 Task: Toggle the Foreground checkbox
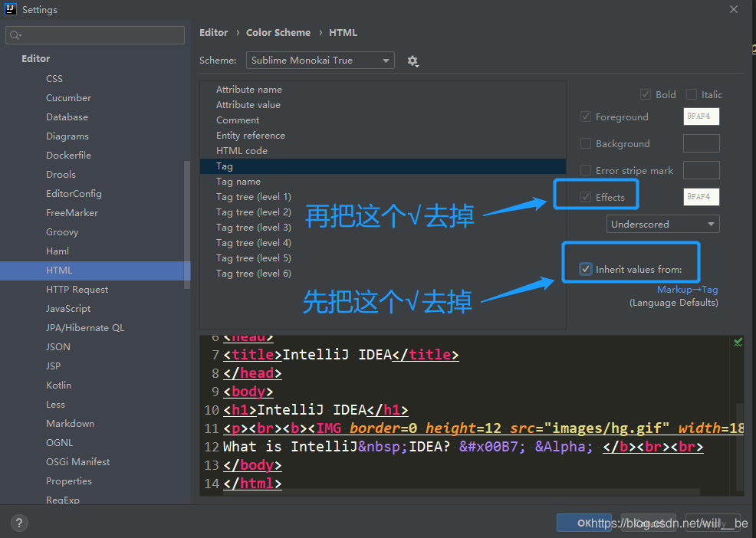coord(585,116)
